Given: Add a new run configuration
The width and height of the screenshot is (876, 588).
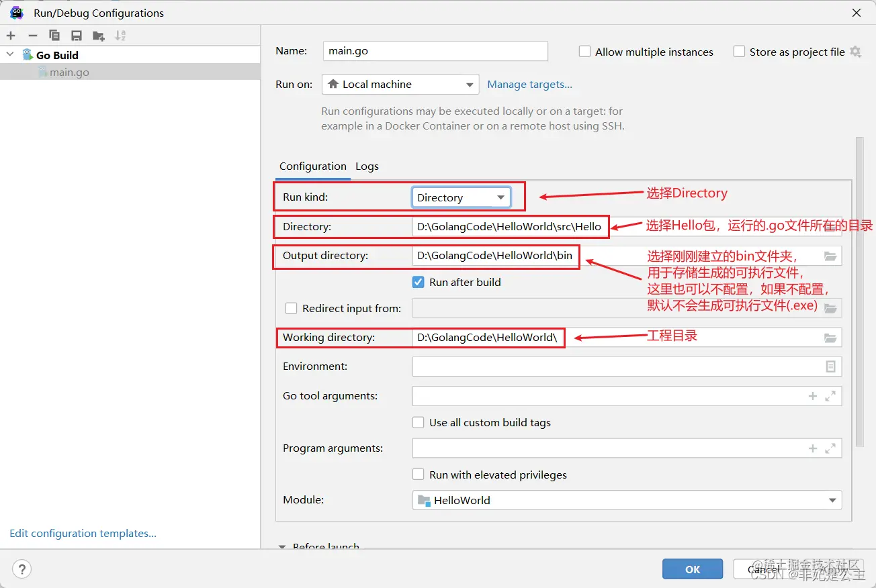Looking at the screenshot, I should coord(11,36).
